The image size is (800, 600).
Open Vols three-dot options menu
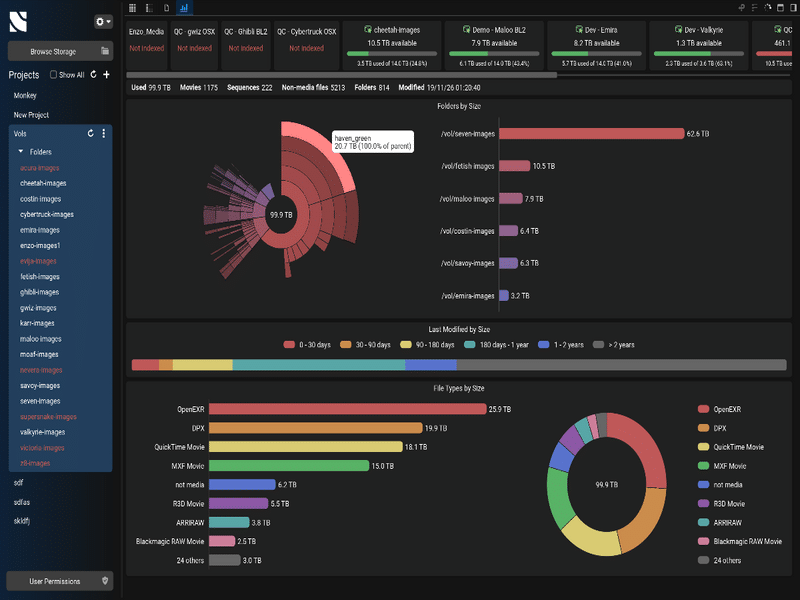coord(104,133)
